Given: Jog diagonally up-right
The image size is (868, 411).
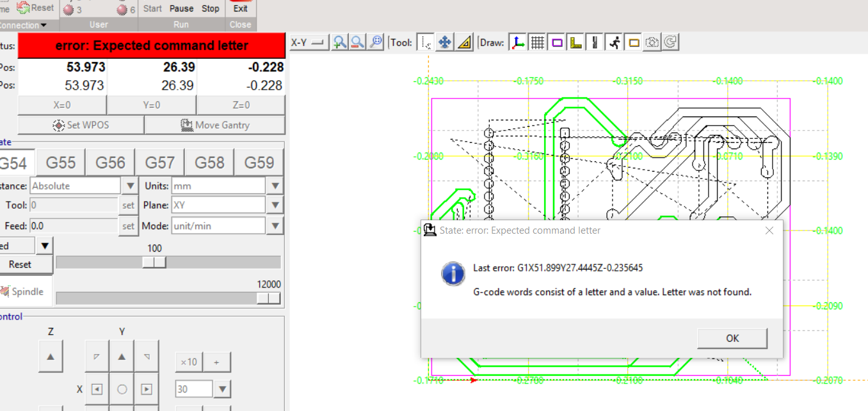Looking at the screenshot, I should [146, 356].
